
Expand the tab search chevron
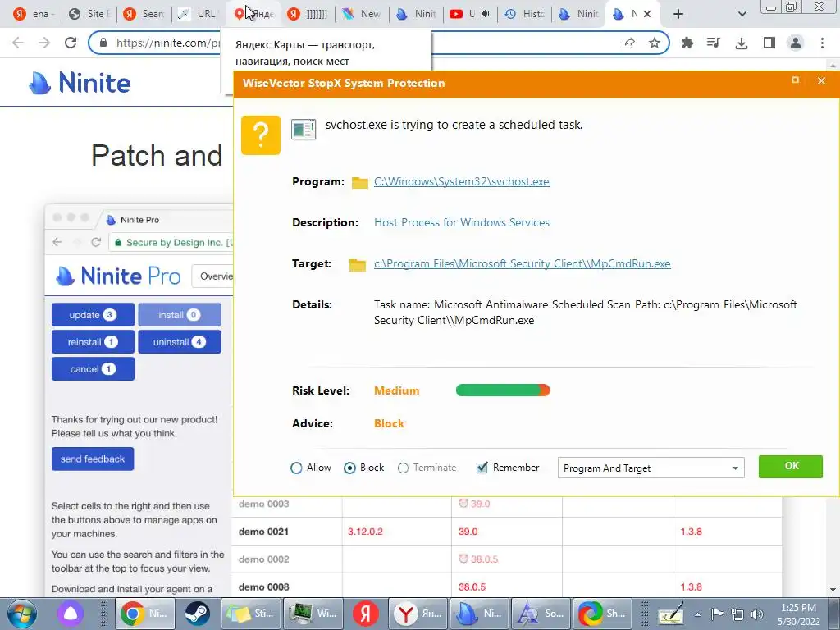[742, 14]
